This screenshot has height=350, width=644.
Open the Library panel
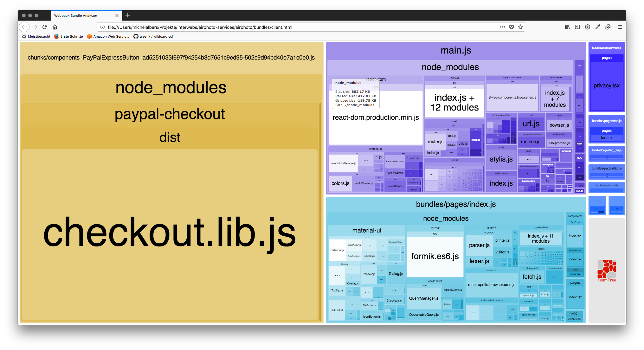(567, 27)
